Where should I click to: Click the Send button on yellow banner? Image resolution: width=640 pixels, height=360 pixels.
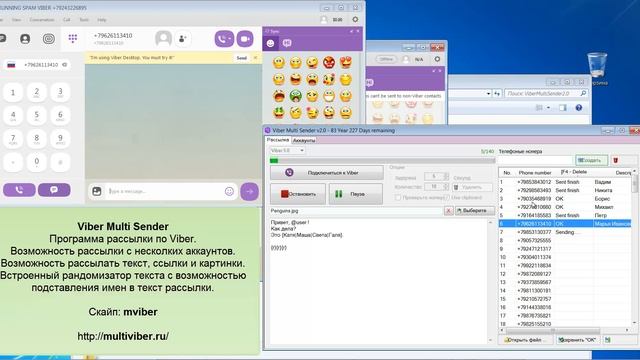[x=242, y=58]
